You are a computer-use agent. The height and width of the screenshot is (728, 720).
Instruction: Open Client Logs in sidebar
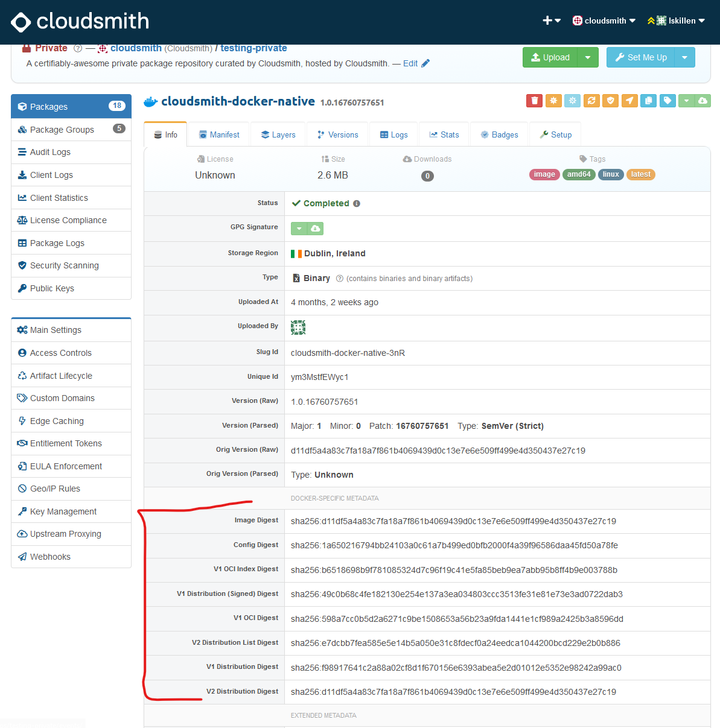[x=71, y=175]
